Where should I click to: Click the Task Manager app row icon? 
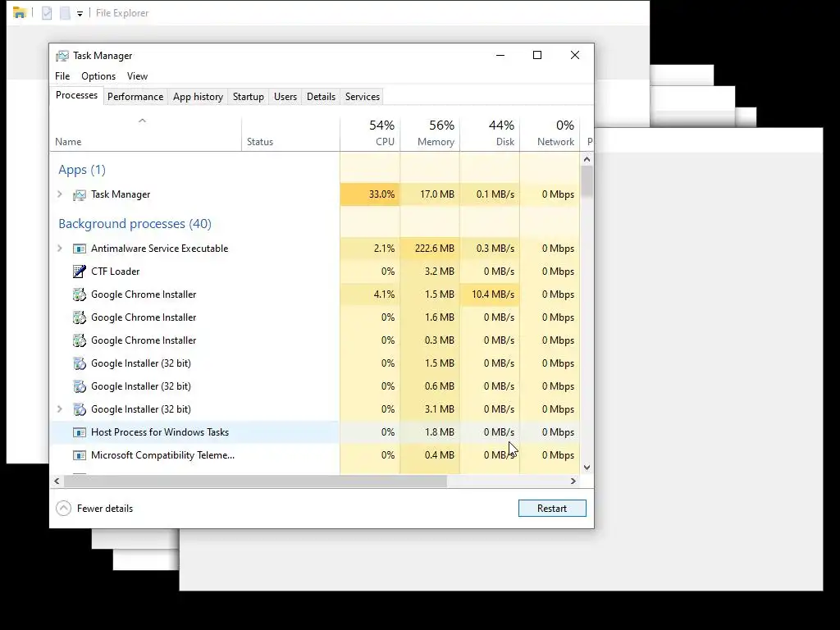[80, 195]
